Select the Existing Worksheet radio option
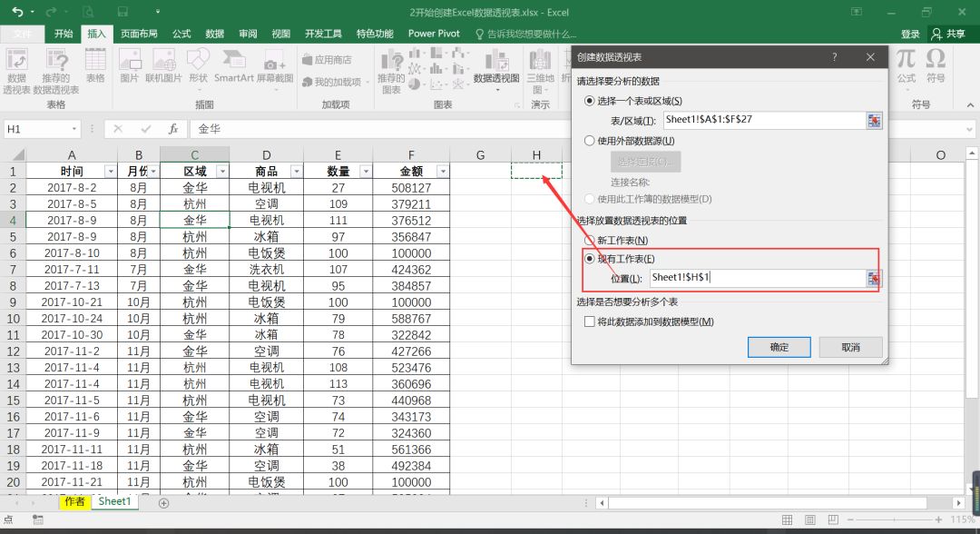 click(590, 259)
